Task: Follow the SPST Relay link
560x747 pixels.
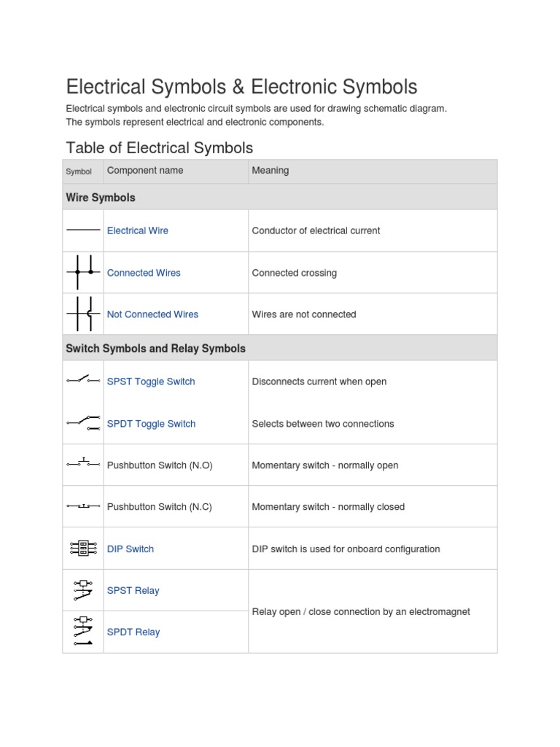Action: (x=133, y=591)
